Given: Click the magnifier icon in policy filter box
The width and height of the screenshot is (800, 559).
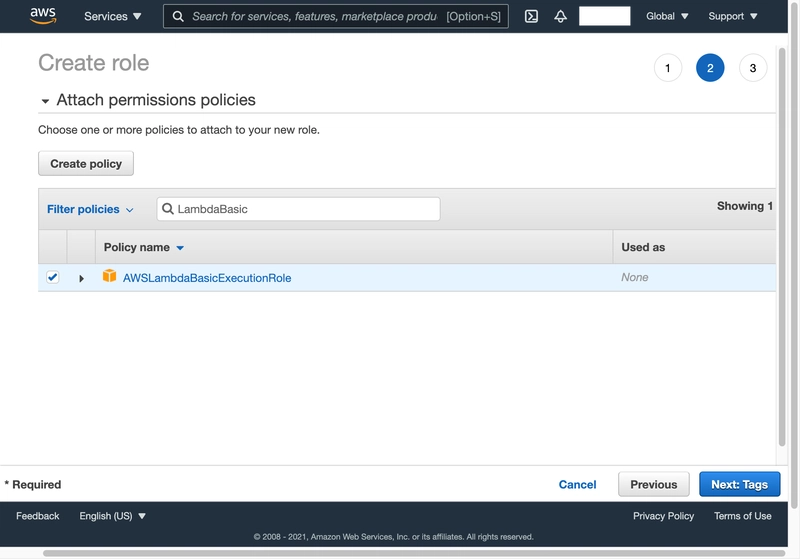Looking at the screenshot, I should (167, 209).
